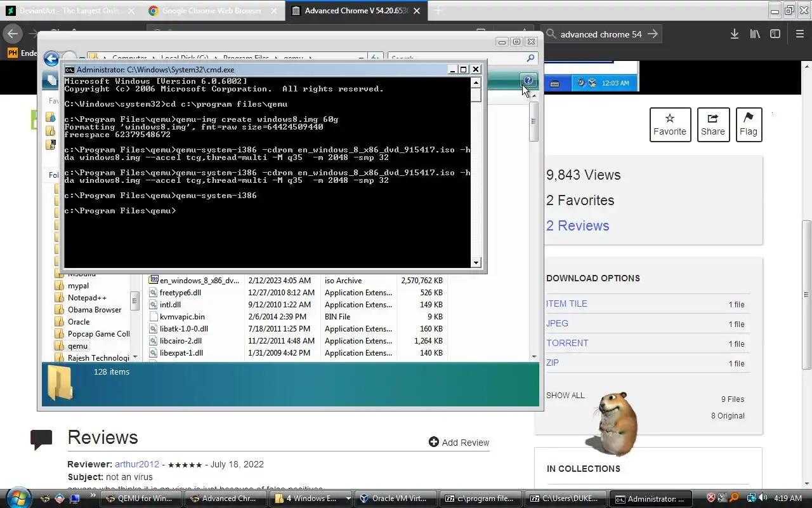812x508 pixels.
Task: Click the network tray icon
Action: coord(752,498)
